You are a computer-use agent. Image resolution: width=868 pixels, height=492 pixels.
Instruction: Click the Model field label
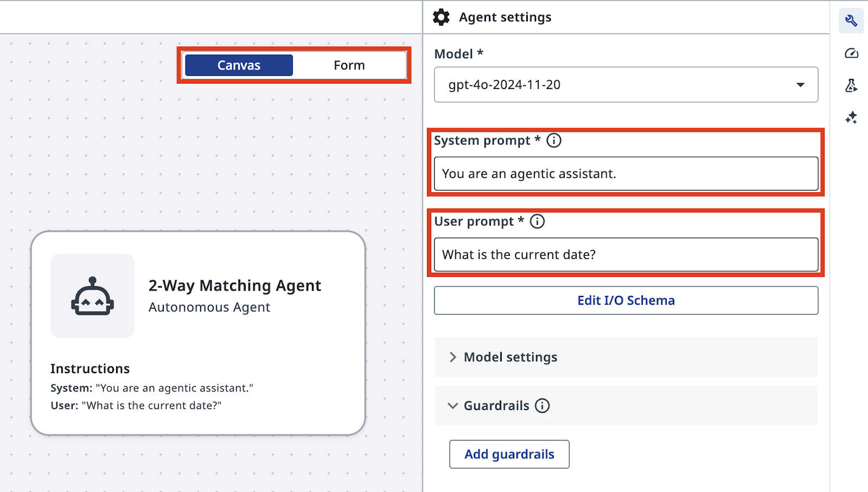pyautogui.click(x=458, y=54)
